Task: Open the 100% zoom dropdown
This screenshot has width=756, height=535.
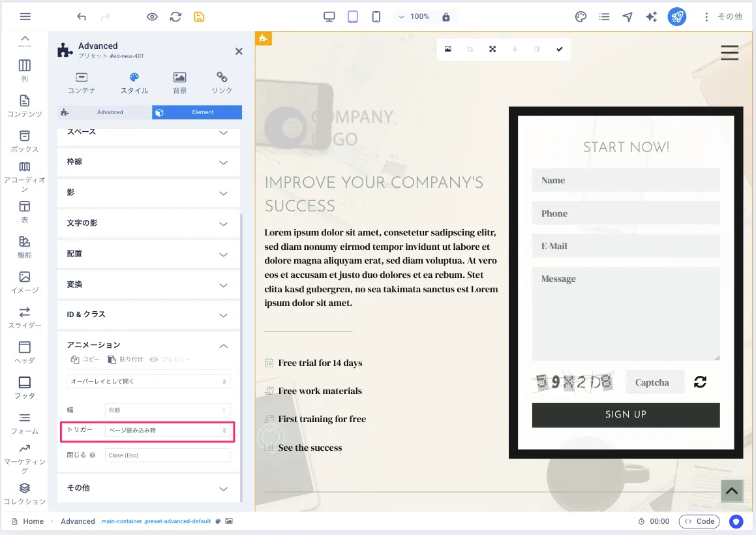Action: (414, 17)
